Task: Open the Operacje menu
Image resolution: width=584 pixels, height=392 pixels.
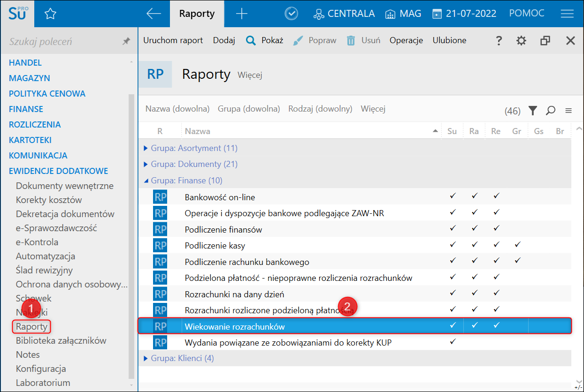Action: pyautogui.click(x=407, y=40)
